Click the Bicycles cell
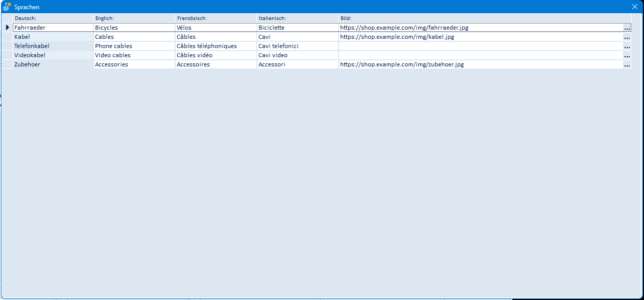Viewport: 644px width, 300px height. (x=134, y=28)
